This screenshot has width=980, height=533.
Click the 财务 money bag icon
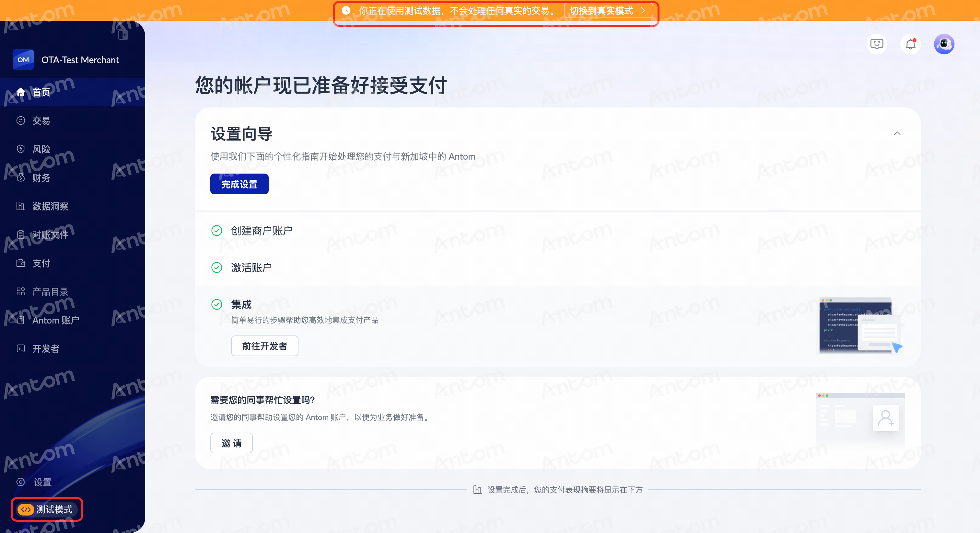[x=21, y=177]
